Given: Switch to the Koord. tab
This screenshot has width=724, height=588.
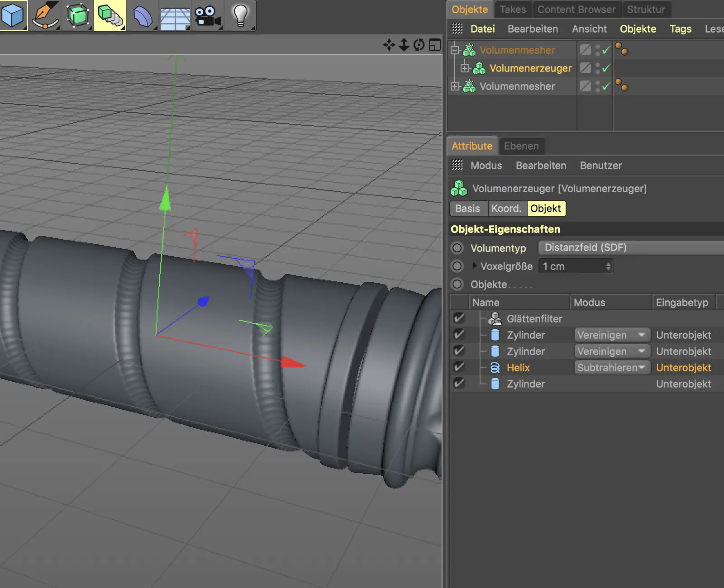Looking at the screenshot, I should [x=506, y=209].
